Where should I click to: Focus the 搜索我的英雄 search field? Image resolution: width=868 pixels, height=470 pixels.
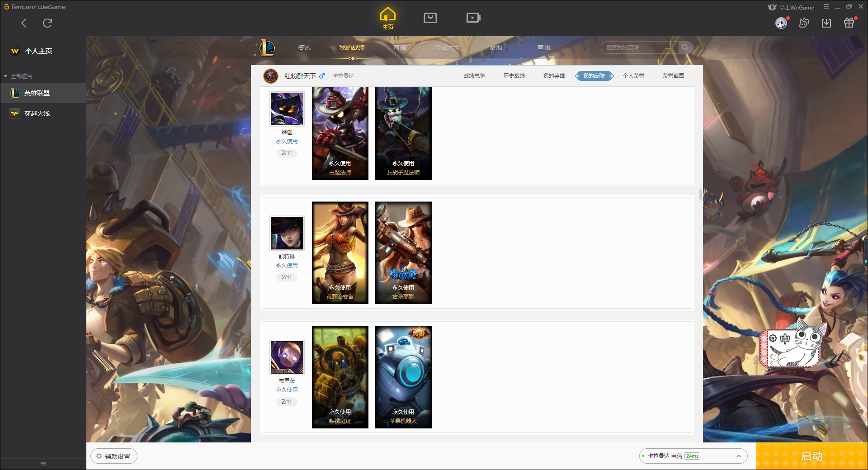[x=640, y=47]
